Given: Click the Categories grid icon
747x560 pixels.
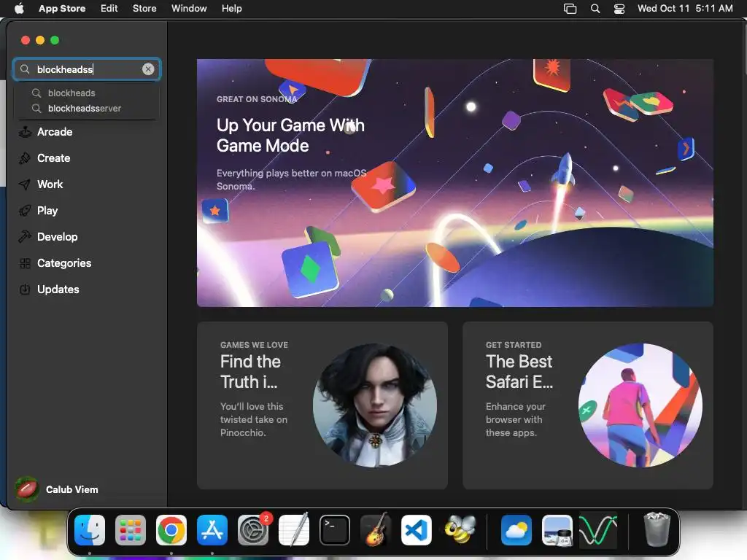Looking at the screenshot, I should [25, 262].
